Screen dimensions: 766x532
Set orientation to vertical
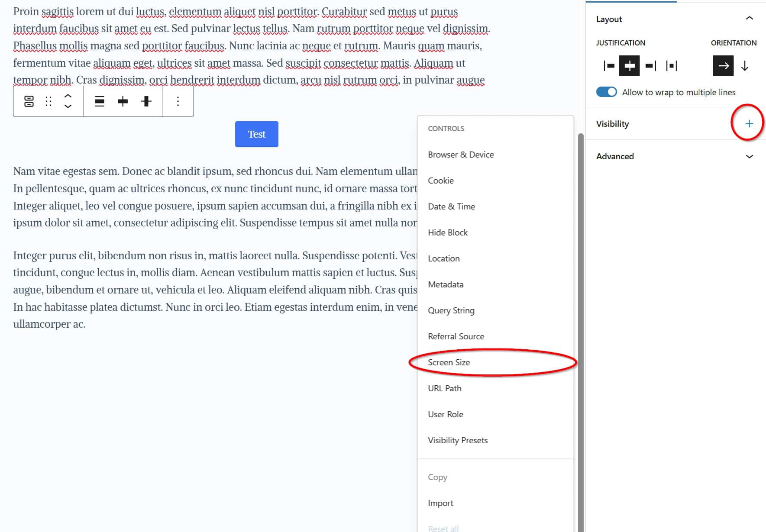coord(745,66)
